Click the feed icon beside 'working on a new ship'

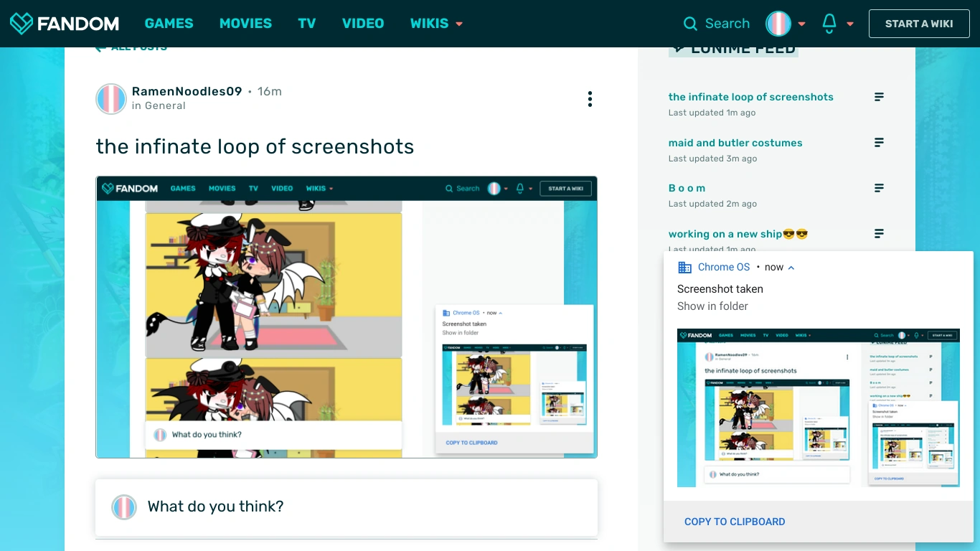click(879, 233)
